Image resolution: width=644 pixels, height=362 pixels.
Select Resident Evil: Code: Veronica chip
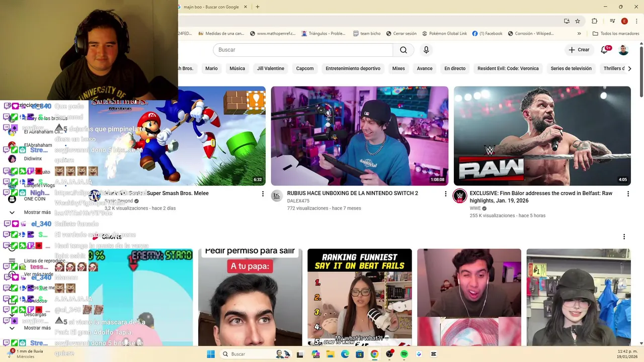coord(508,68)
